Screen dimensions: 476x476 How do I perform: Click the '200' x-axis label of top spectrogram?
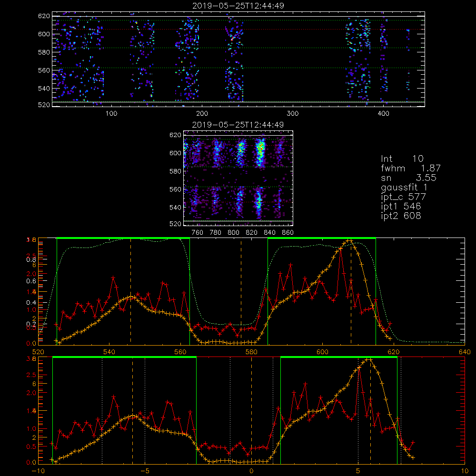tap(202, 114)
